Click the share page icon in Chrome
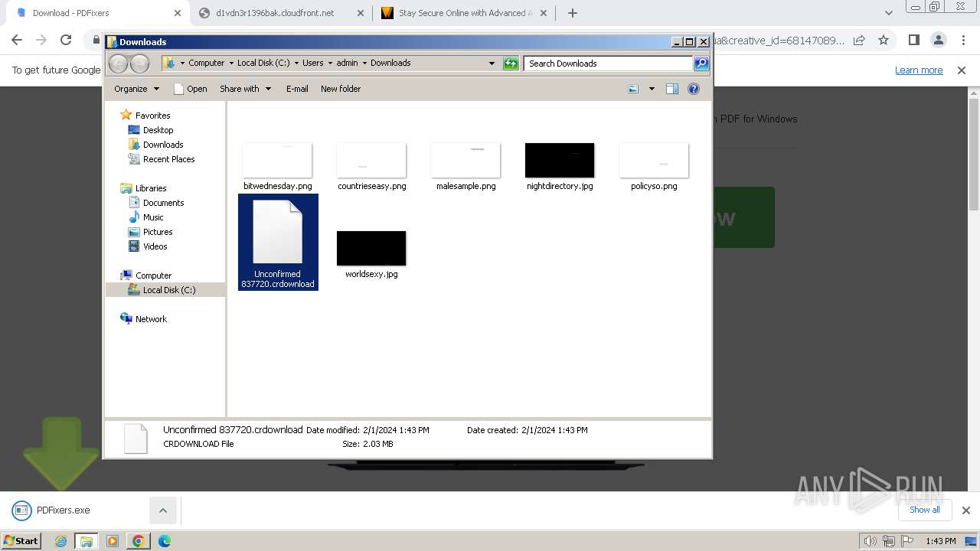The height and width of the screenshot is (551, 980). coord(859,40)
